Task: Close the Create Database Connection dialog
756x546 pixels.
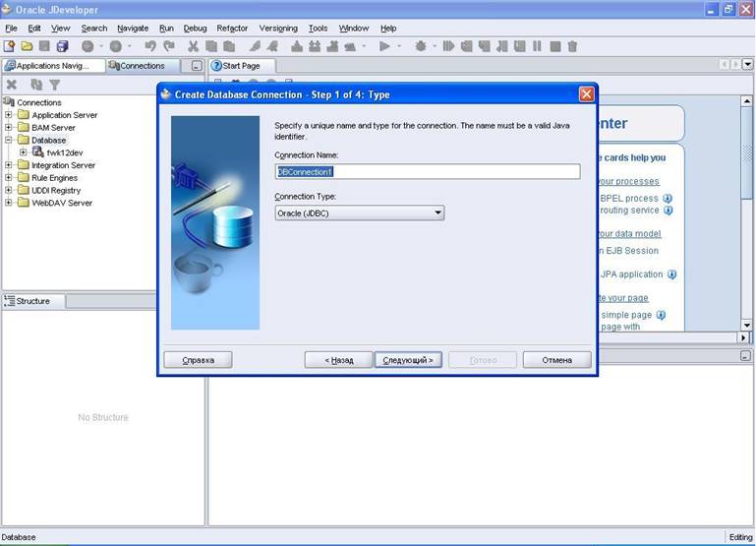Action: 586,94
